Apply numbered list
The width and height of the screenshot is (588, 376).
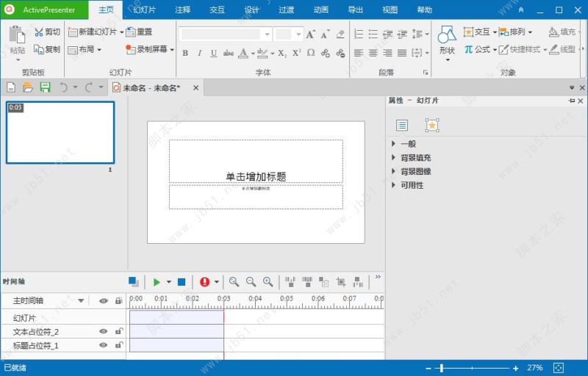[359, 34]
